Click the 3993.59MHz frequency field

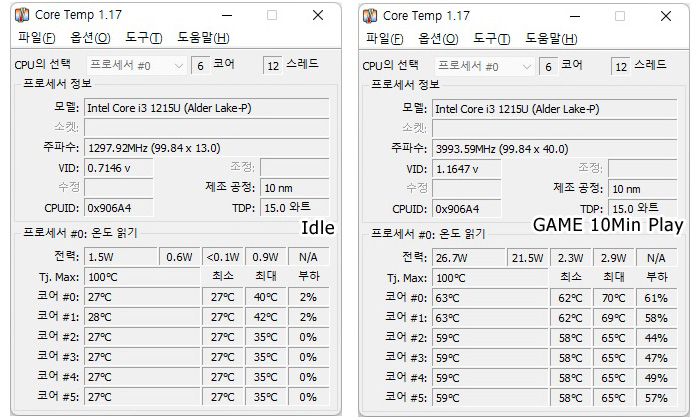555,149
